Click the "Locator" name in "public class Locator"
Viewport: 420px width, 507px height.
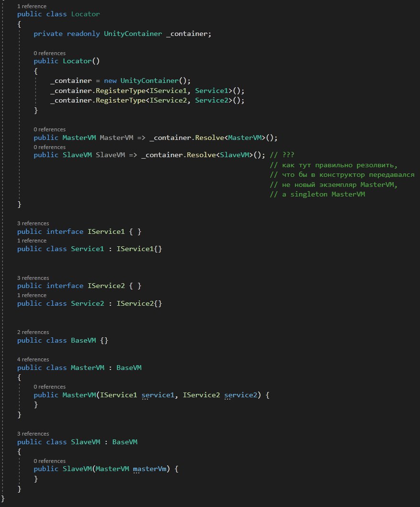click(86, 14)
